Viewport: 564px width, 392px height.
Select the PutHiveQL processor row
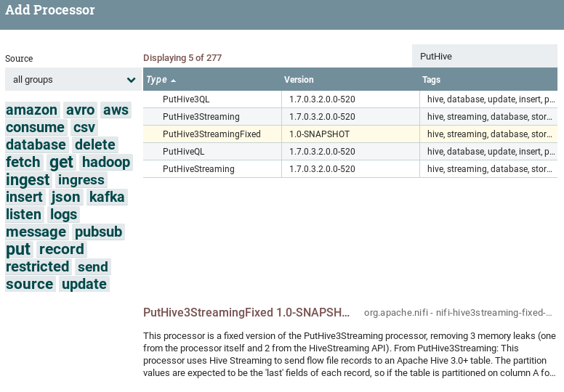(350, 151)
